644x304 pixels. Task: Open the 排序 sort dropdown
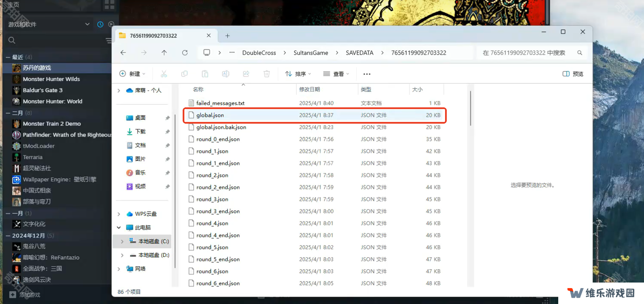coord(298,74)
